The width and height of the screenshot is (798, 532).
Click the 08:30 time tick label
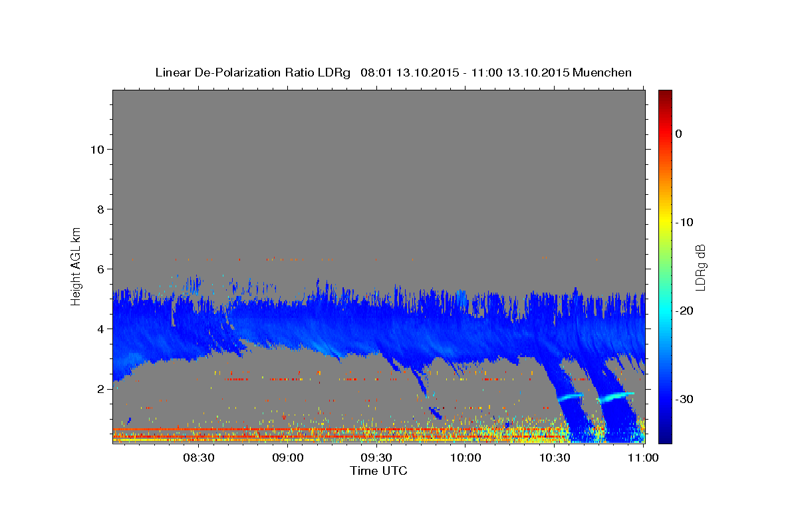tap(198, 458)
